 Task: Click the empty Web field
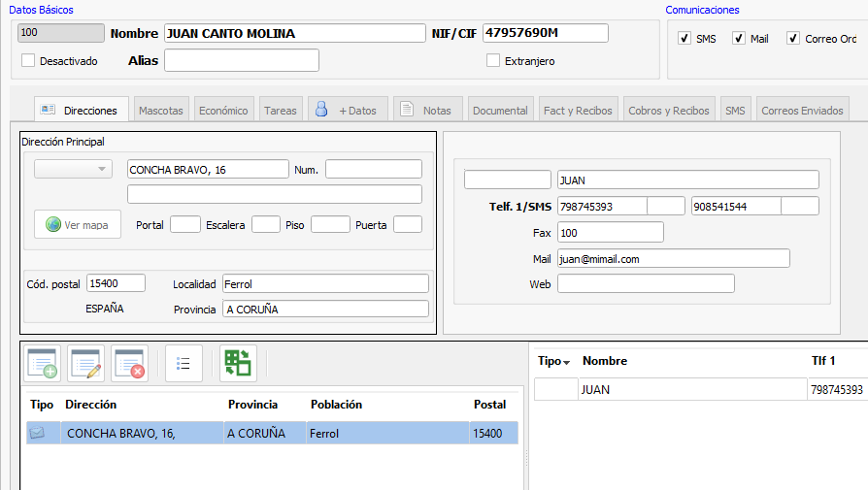coord(646,283)
